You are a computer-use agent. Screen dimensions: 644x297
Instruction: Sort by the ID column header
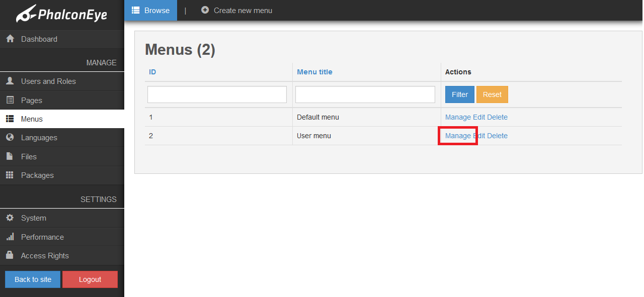(x=152, y=72)
